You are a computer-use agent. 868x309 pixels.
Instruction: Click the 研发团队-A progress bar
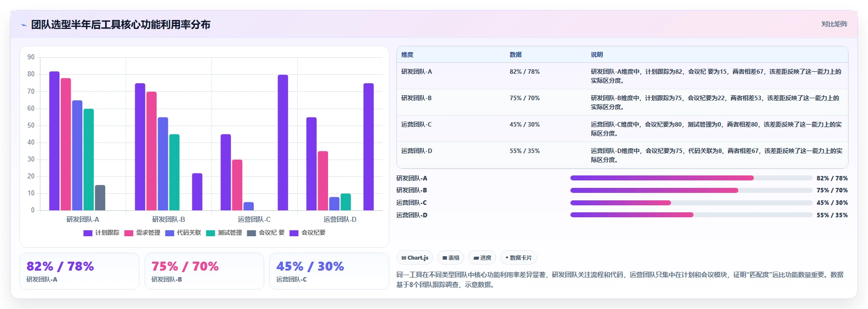click(x=692, y=178)
